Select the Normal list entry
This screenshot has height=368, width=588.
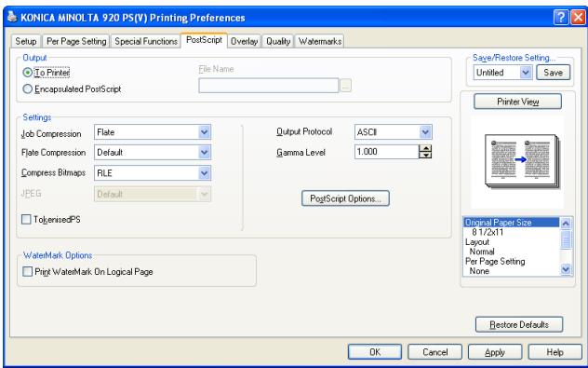coord(511,252)
